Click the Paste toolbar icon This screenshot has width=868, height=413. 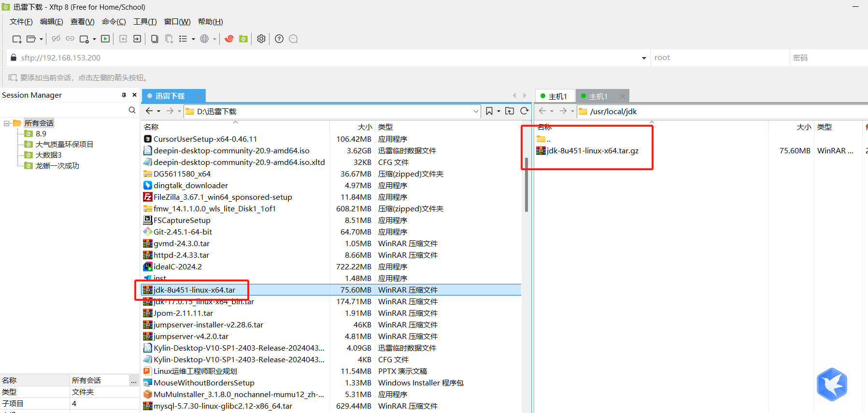click(169, 39)
